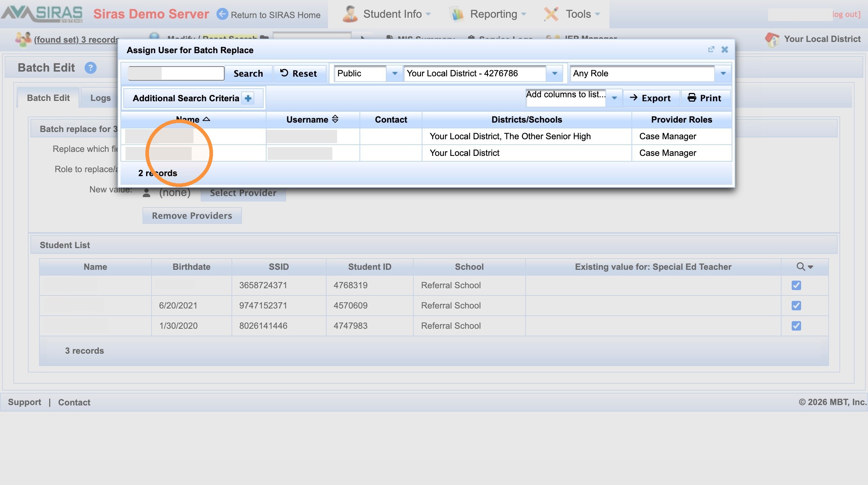Click Your Local District label at top right
The image size is (868, 485).
click(822, 39)
